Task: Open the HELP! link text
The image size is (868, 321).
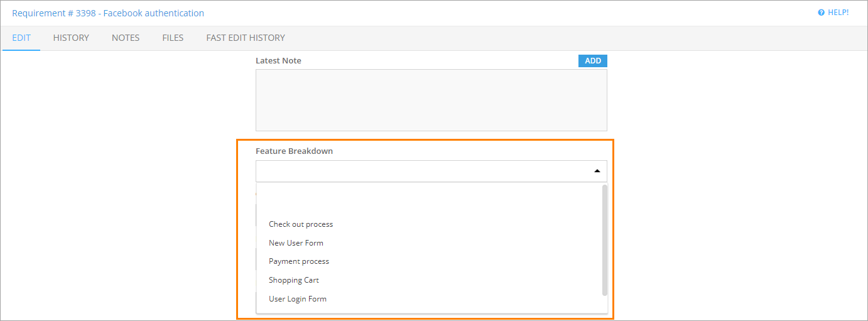Action: click(838, 13)
